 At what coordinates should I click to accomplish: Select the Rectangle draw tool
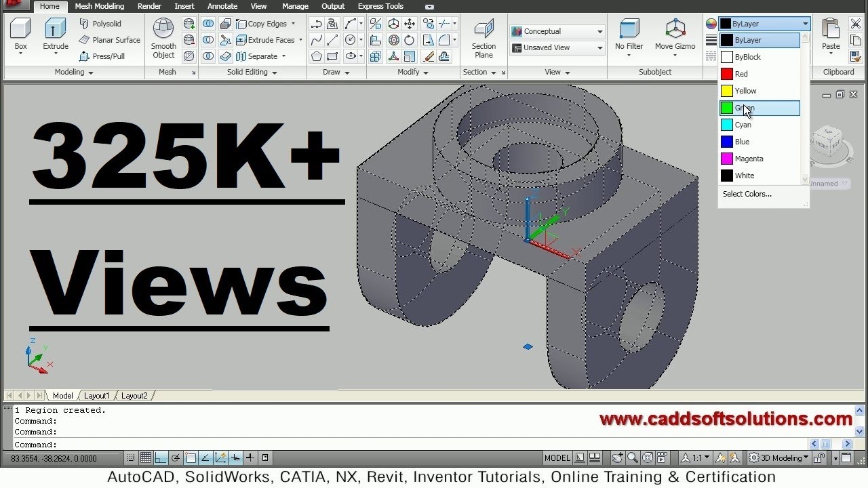332,56
